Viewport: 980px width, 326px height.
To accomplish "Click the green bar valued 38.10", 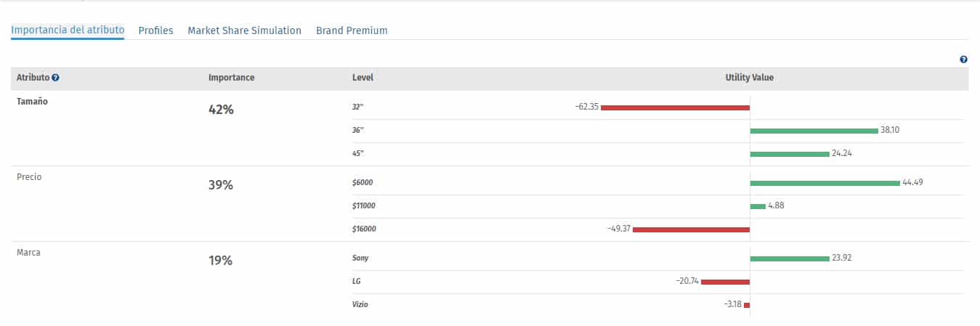I will point(814,131).
